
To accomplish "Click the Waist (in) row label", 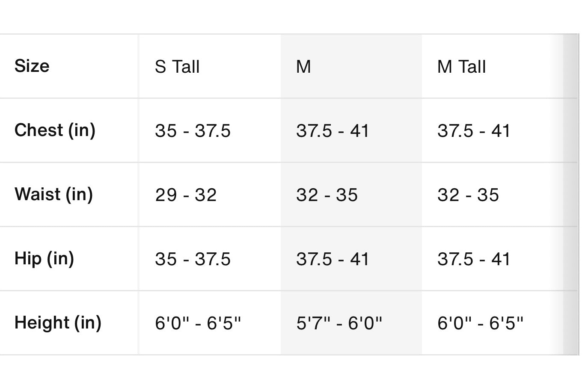I will click(x=53, y=194).
